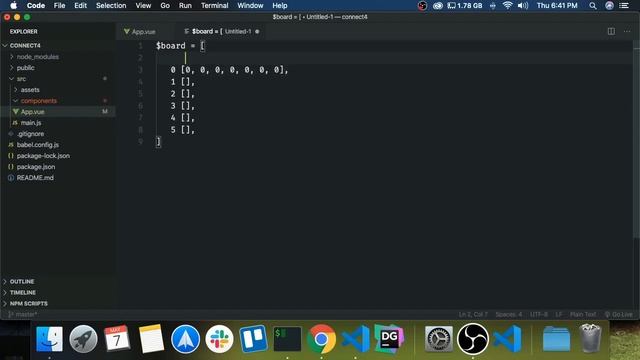The height and width of the screenshot is (360, 640).
Task: Change indentation via Spaces: 4
Action: (509, 315)
